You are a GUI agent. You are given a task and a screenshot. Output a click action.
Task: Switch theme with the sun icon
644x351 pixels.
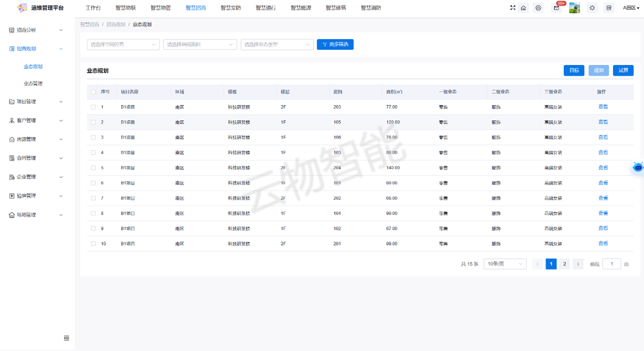tap(592, 8)
